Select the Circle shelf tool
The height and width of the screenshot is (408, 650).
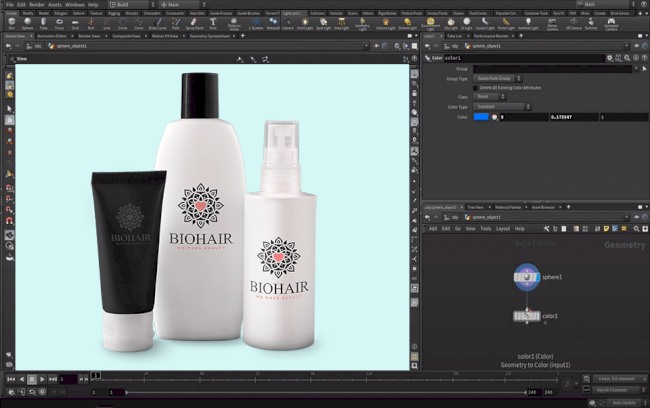[x=123, y=24]
